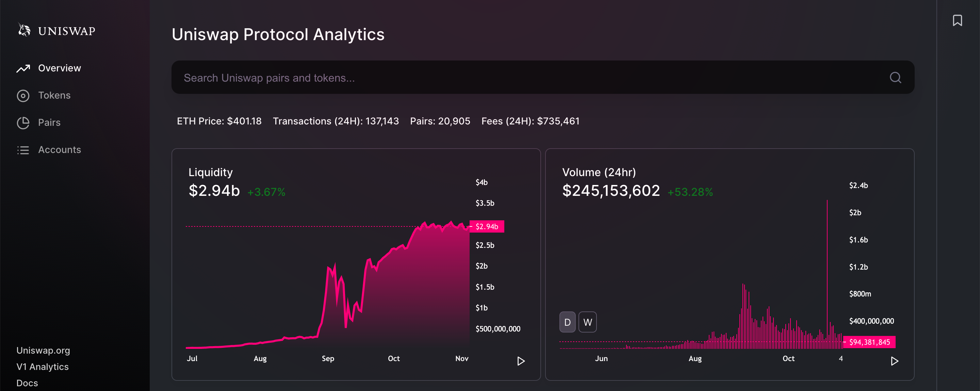Click the Pairs pie-chart icon

[23, 123]
